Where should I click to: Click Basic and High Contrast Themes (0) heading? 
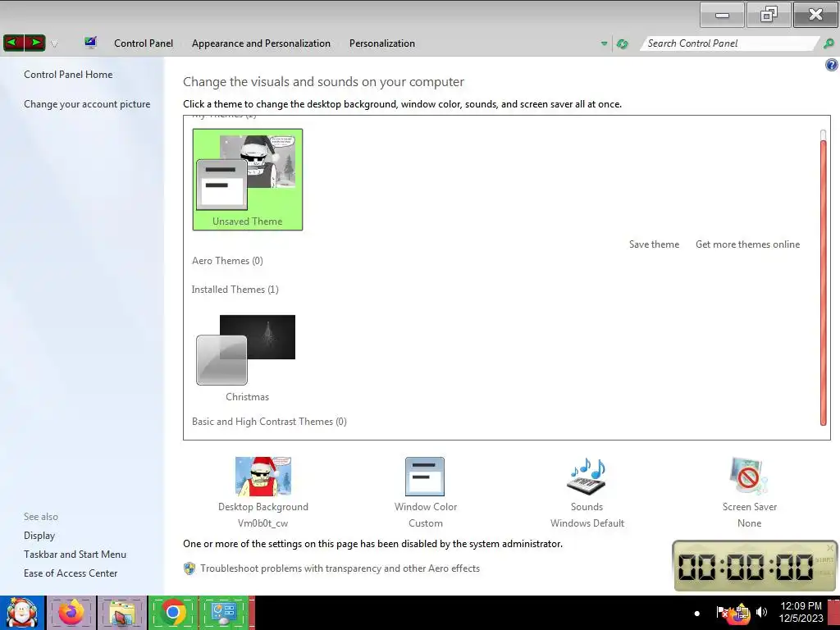coord(269,422)
